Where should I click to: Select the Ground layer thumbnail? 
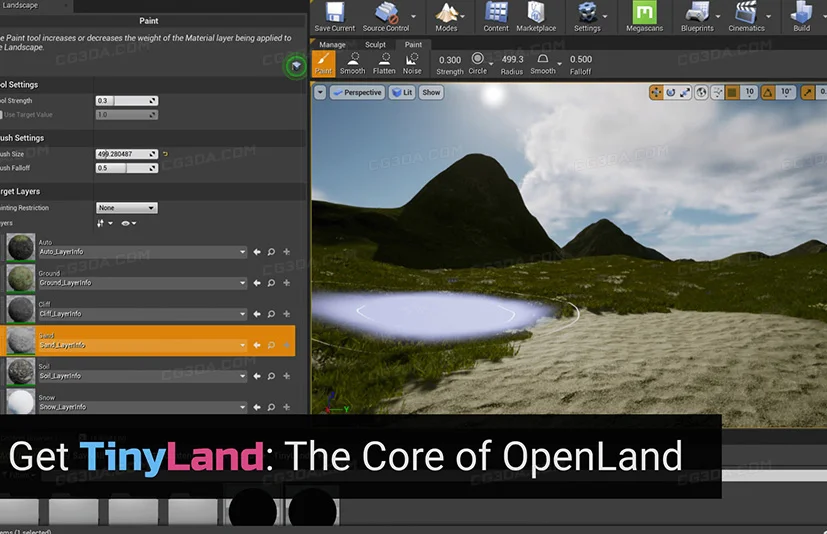click(x=21, y=278)
